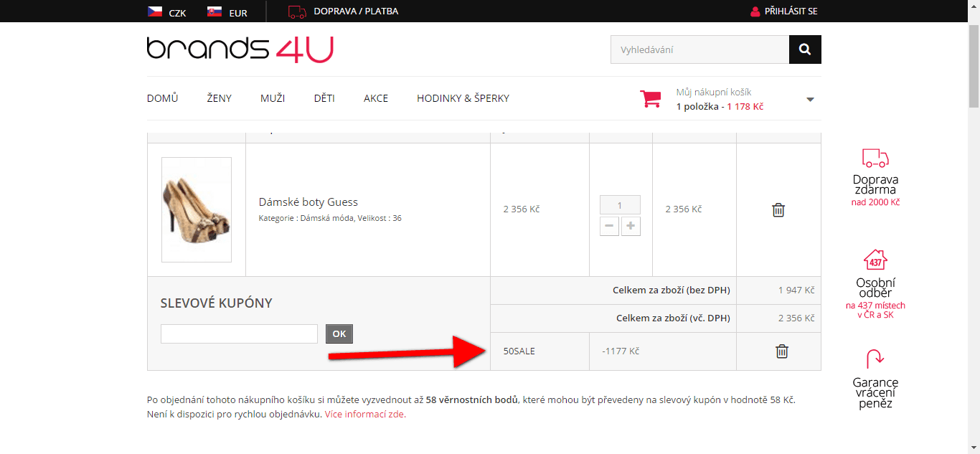Open delivery truck icon in top bar
Image resolution: width=980 pixels, height=454 pixels.
coord(297,11)
